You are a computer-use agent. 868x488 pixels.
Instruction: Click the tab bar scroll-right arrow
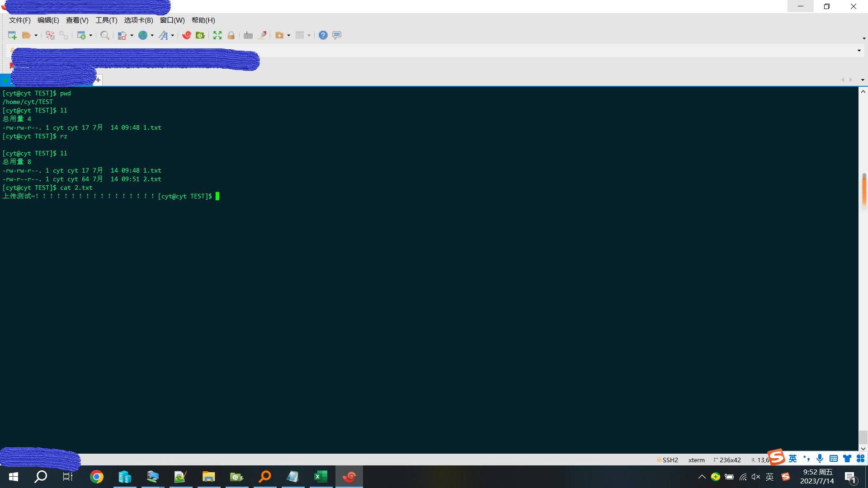click(851, 80)
